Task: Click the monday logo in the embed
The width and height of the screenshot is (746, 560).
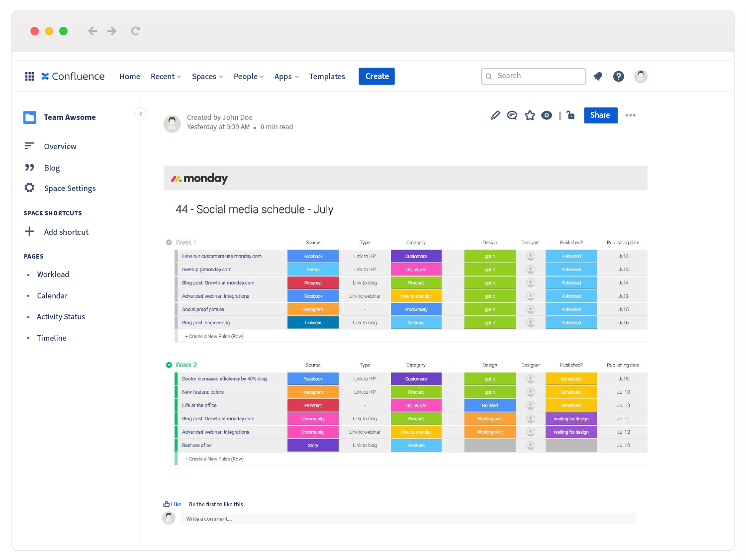Action: pyautogui.click(x=199, y=179)
